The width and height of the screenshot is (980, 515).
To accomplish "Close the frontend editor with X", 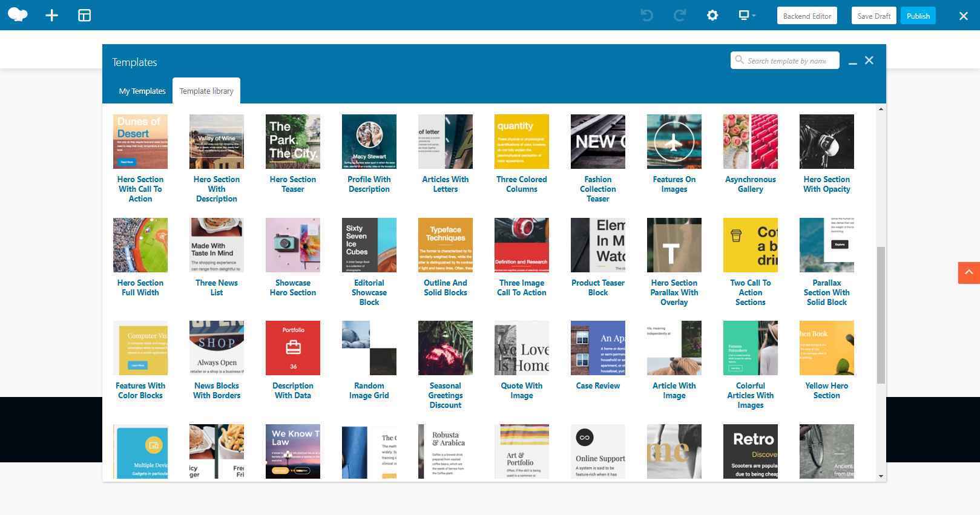I will point(964,16).
